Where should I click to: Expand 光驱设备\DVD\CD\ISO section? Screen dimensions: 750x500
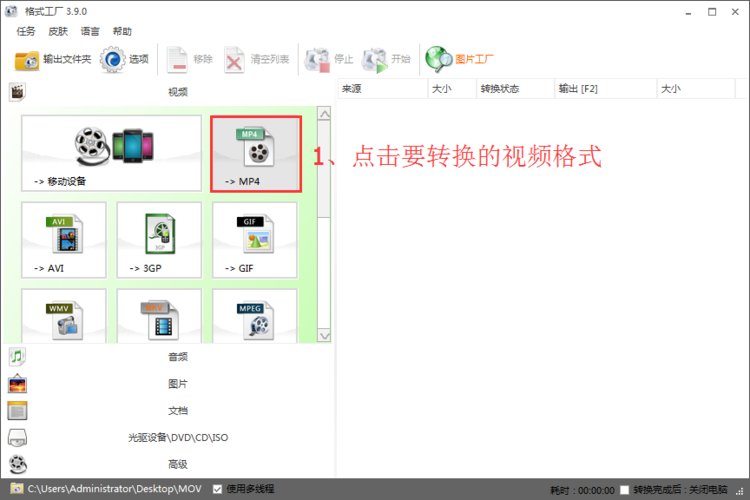(x=178, y=437)
